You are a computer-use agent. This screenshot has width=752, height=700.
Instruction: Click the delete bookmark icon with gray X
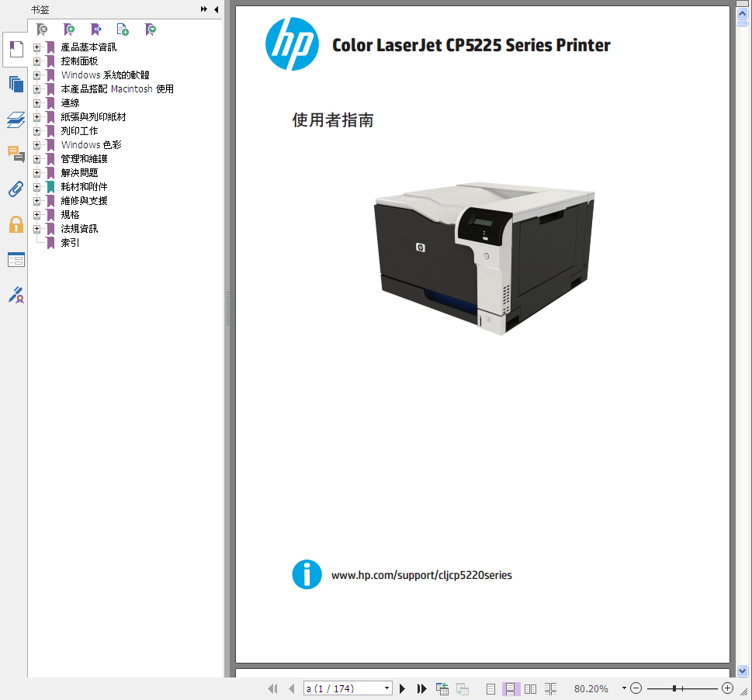(42, 29)
